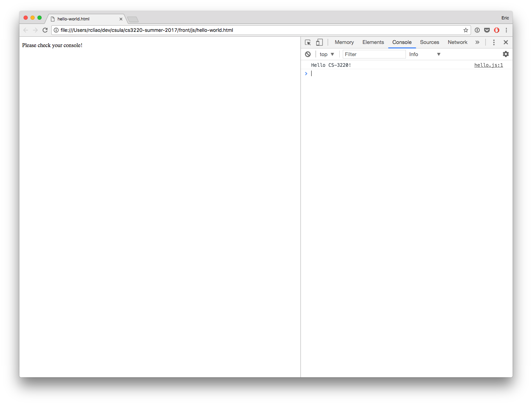Click the Eric profile button
The image size is (532, 405).
click(x=505, y=18)
